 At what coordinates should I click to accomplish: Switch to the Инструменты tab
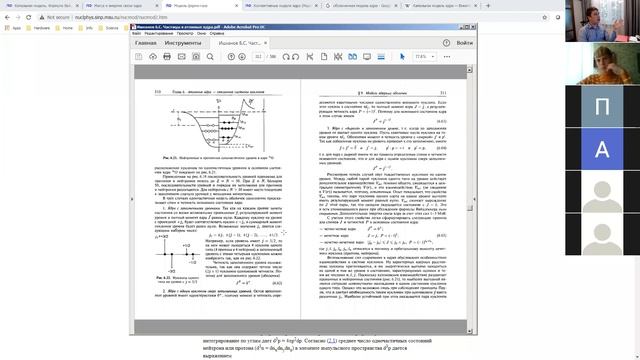(x=183, y=43)
